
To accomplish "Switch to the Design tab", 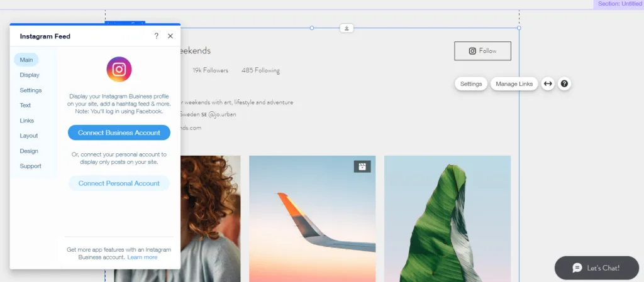I will 29,151.
